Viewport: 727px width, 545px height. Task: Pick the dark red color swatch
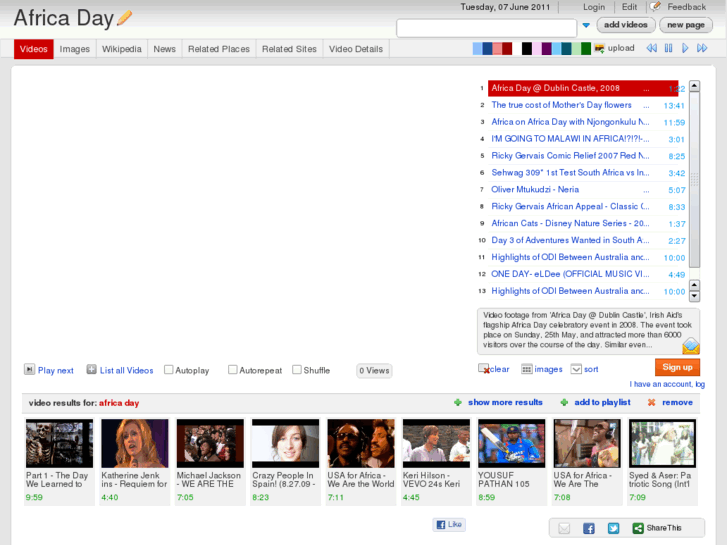click(x=507, y=48)
